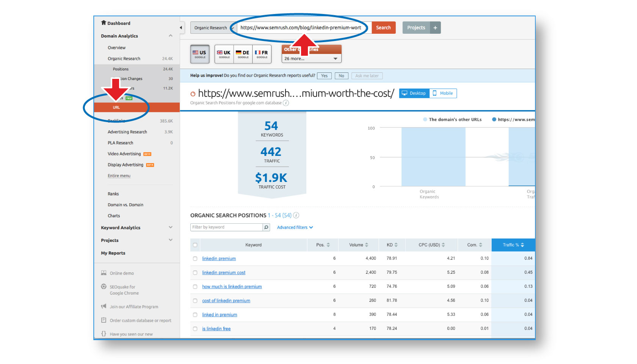Viewport: 637px width, 364px height.
Task: Click the Projects button
Action: click(416, 28)
